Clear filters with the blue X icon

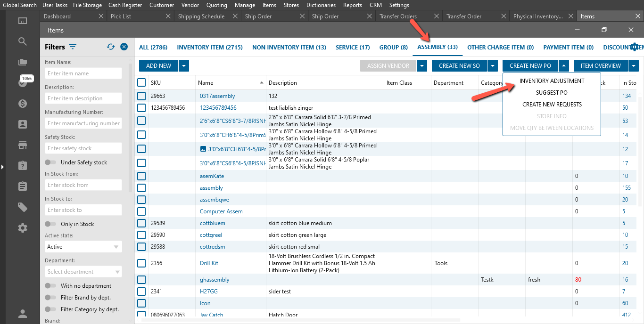124,47
